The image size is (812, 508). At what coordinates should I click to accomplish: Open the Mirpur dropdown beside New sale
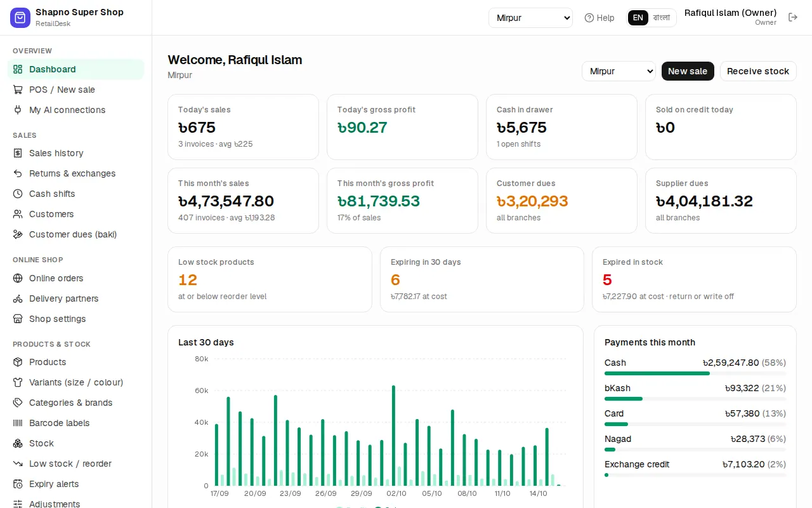619,71
